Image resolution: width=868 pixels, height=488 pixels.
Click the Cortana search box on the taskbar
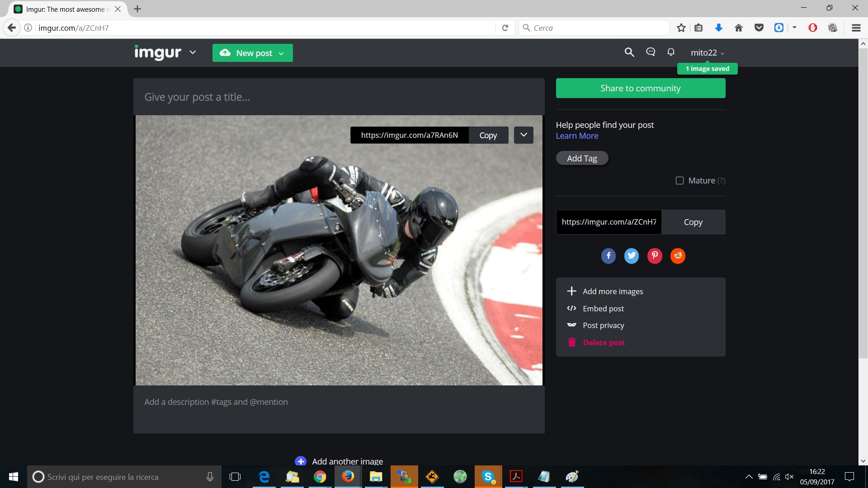(x=124, y=477)
